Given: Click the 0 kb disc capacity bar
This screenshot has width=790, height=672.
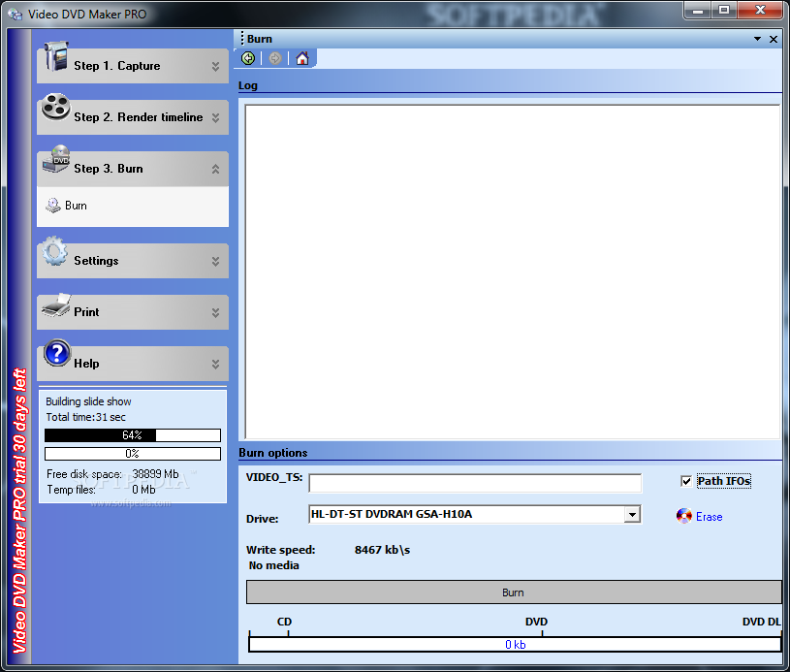Looking at the screenshot, I should click(515, 644).
